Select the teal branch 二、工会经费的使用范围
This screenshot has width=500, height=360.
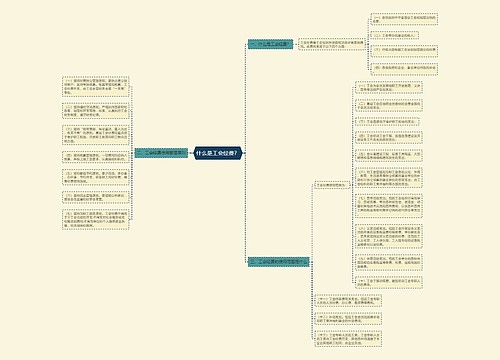coord(279,262)
